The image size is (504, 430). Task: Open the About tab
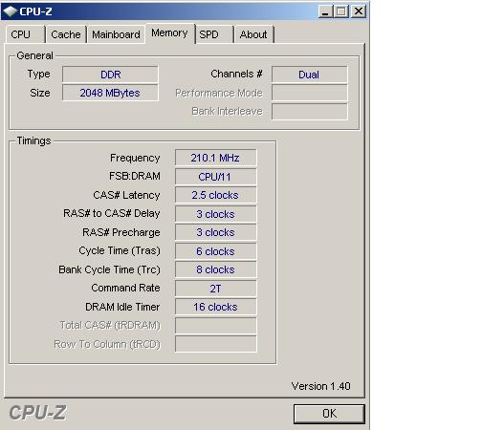253,34
